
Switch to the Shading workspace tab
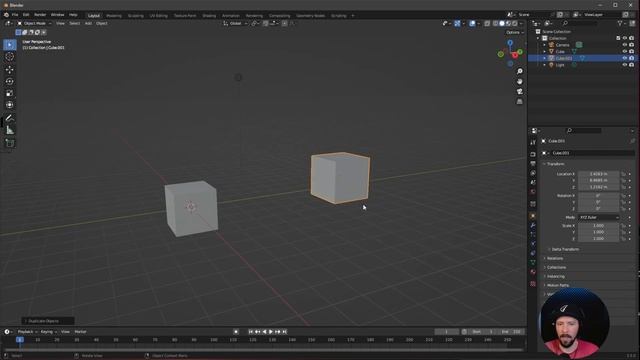[209, 16]
